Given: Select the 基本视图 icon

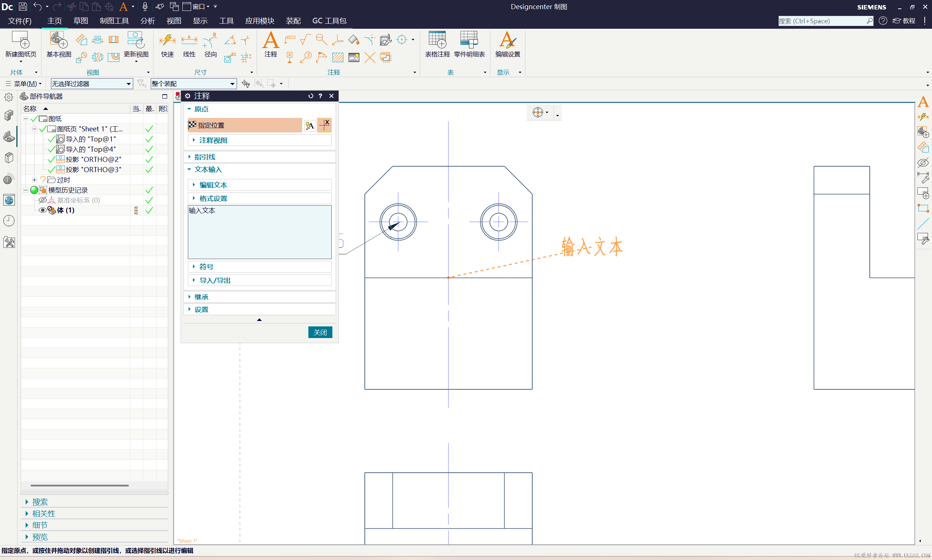Looking at the screenshot, I should click(x=59, y=44).
